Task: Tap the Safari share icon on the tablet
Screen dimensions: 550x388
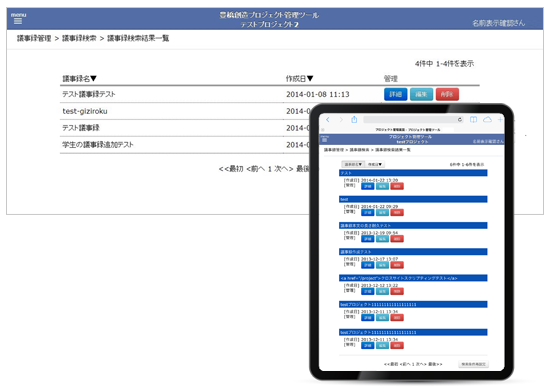Action: (354, 119)
